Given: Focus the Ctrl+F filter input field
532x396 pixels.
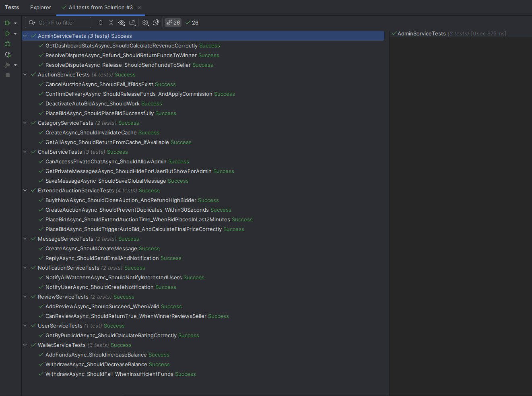Looking at the screenshot, I should click(58, 23).
